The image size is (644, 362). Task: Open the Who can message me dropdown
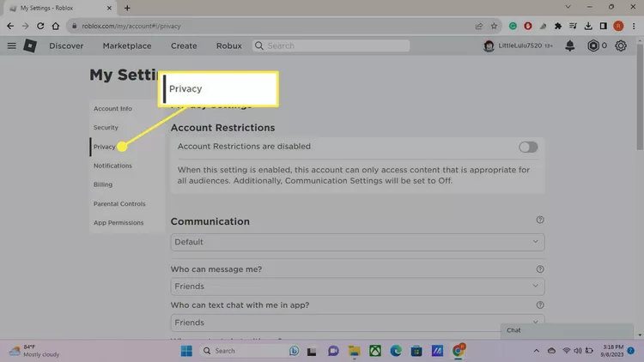(x=357, y=286)
